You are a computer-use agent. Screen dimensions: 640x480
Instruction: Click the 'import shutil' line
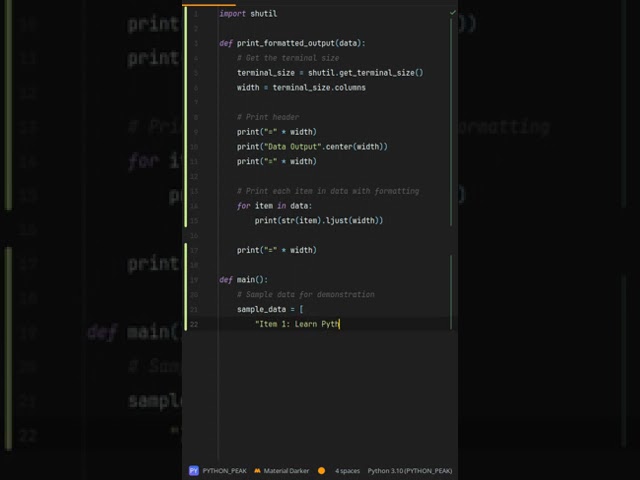248,13
